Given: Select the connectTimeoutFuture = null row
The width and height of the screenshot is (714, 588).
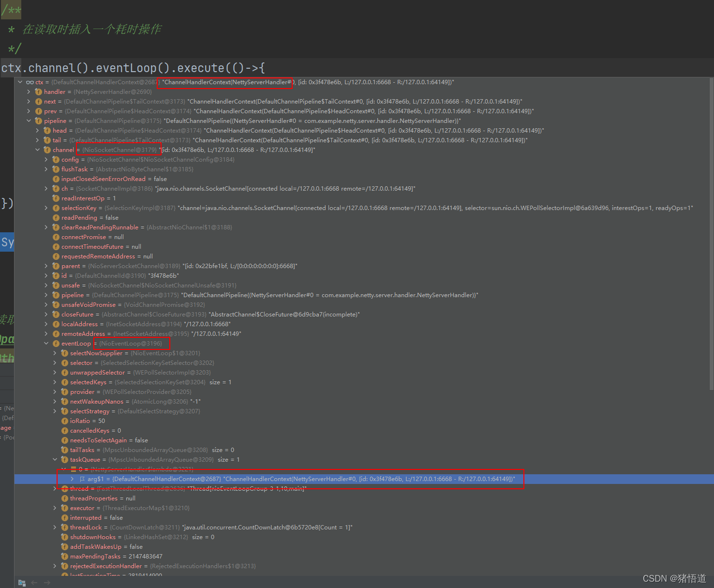Looking at the screenshot, I should (x=362, y=247).
